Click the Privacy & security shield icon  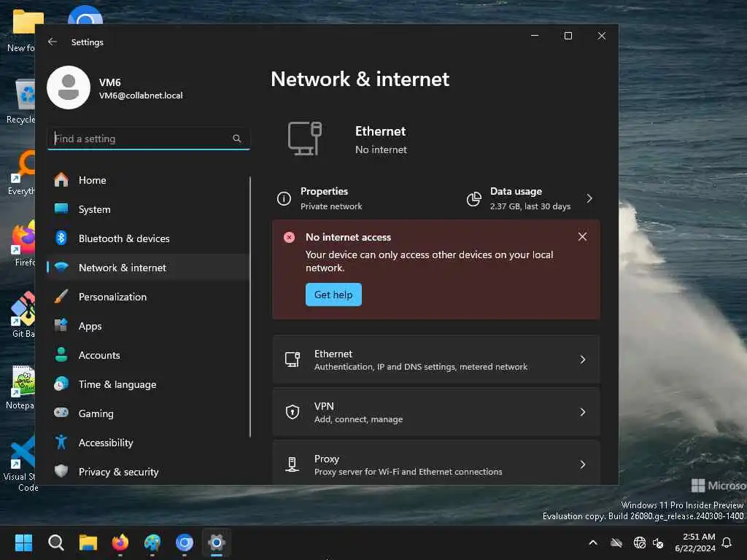(61, 472)
